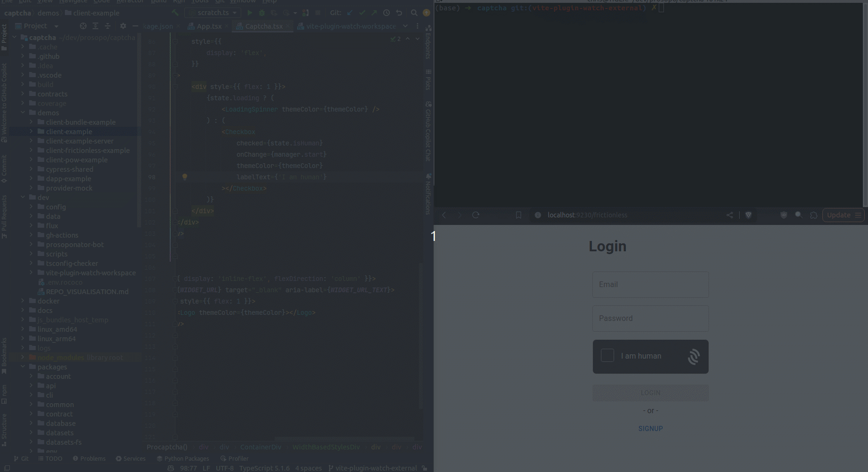The height and width of the screenshot is (472, 868).
Task: Click the LF line separator status
Action: coord(206,468)
